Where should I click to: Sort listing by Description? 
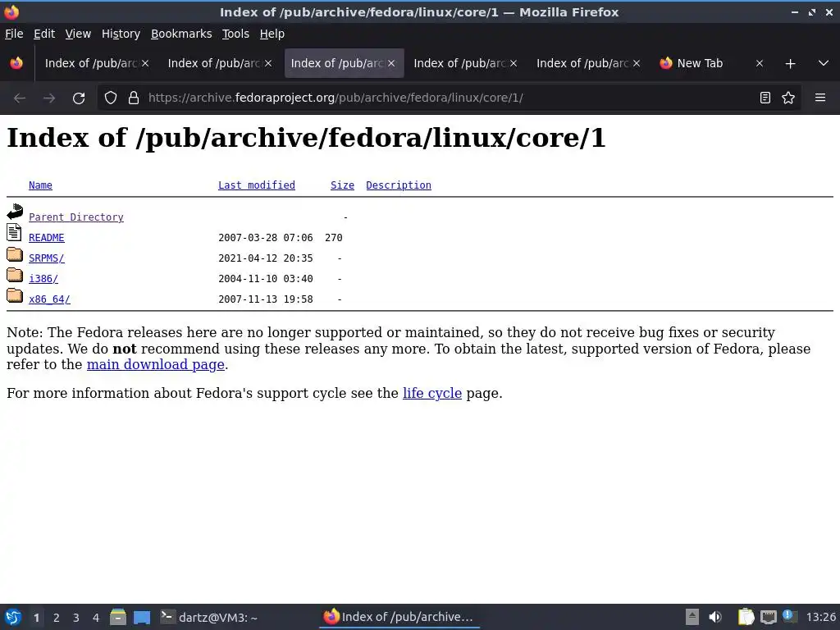click(399, 185)
